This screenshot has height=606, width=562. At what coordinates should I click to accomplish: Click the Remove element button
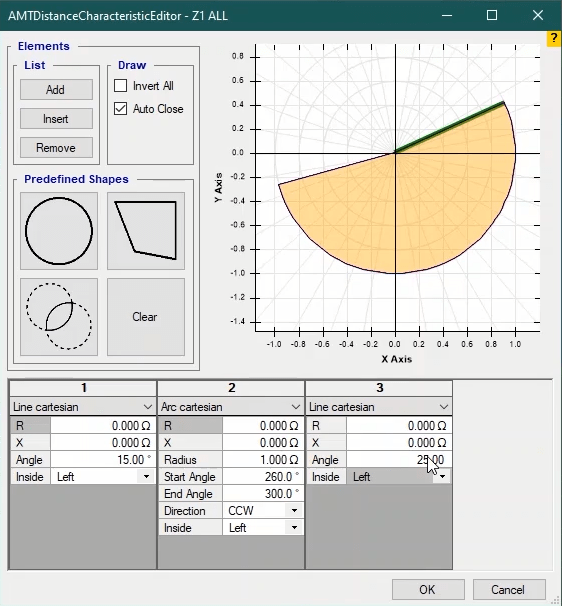coord(56,148)
